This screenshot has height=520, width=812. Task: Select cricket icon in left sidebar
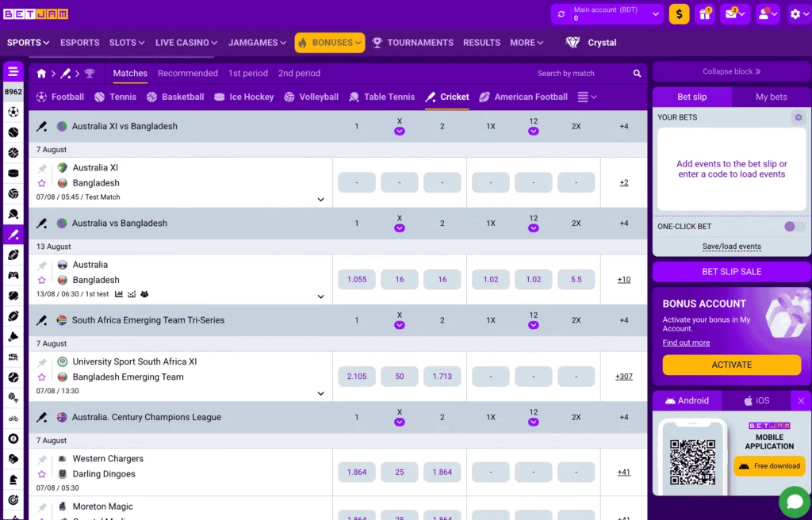pos(13,234)
